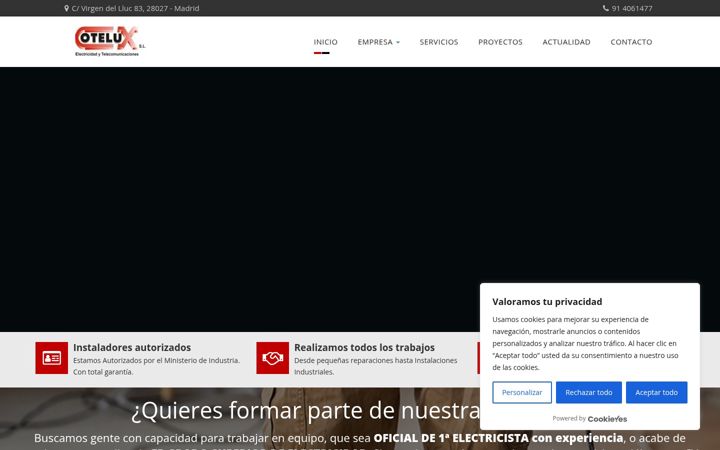Click text 'Desde pequeñas reparaciones hasta instalaciones'
This screenshot has width=720, height=450.
point(376,360)
